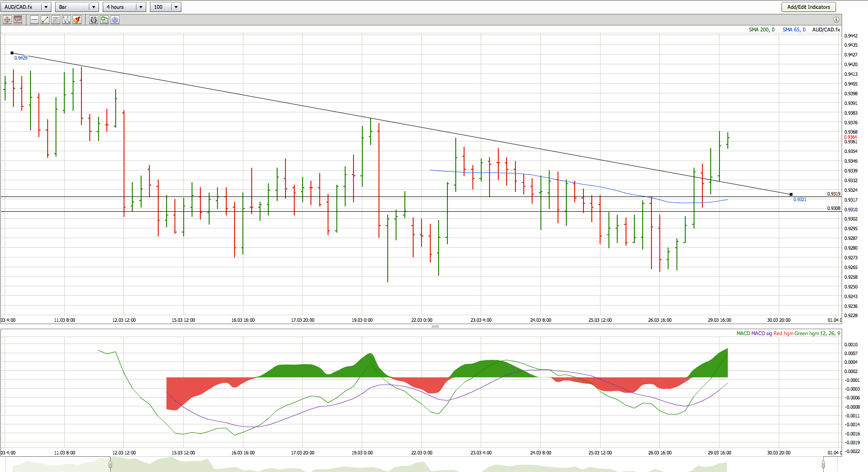This screenshot has width=868, height=472.
Task: Select the Fibonacci retracement lines tool
Action: tap(56, 20)
